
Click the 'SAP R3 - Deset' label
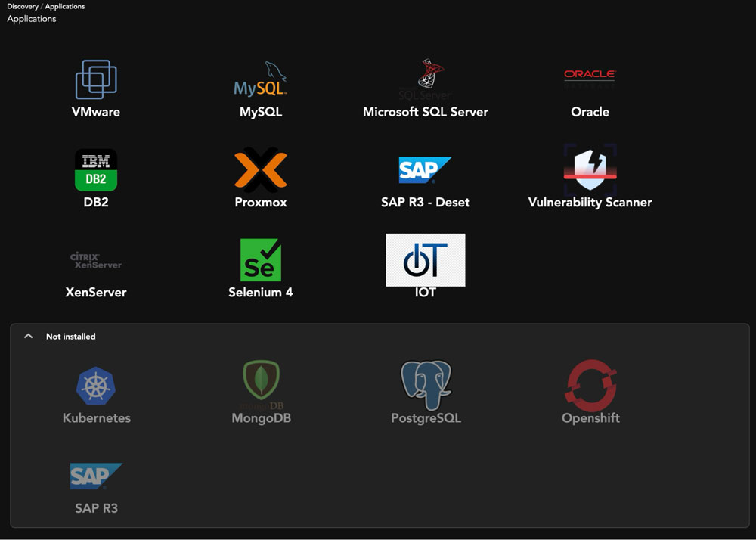[x=425, y=202]
